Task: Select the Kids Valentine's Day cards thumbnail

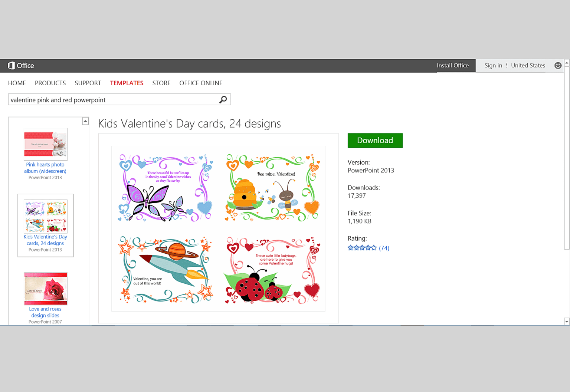Action: 45,215
